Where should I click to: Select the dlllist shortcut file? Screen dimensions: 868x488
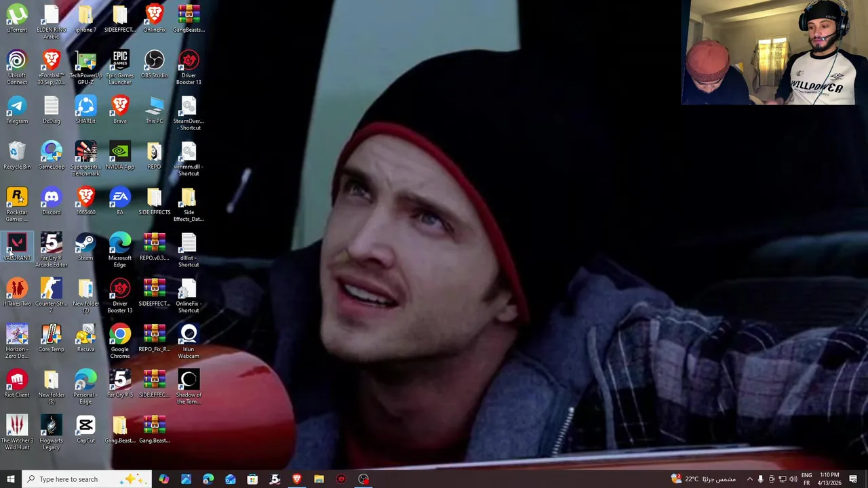click(x=189, y=250)
